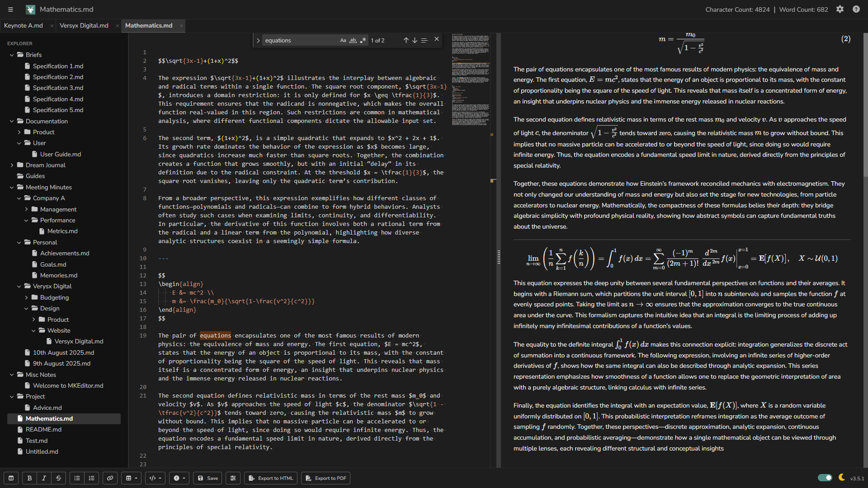Screen dimensions: 868x488
Task: Switch the dark mode toggle
Action: coord(825,478)
